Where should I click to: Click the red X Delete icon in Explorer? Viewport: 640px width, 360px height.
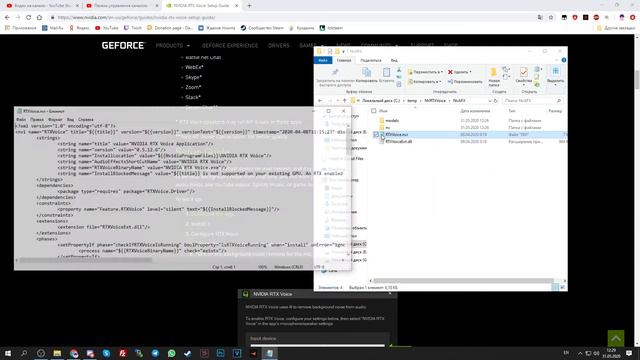click(x=450, y=72)
